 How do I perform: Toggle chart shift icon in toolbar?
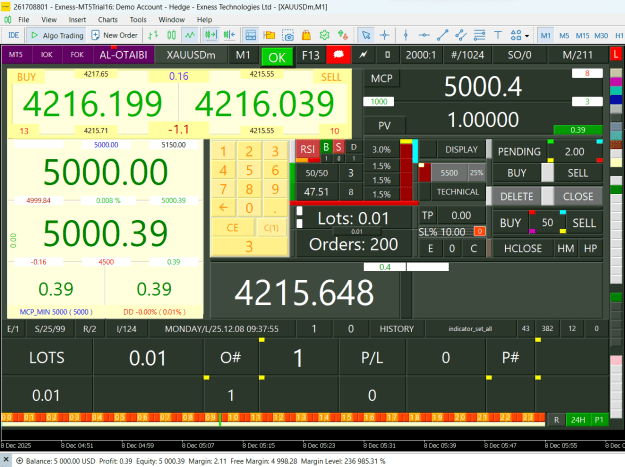point(210,35)
